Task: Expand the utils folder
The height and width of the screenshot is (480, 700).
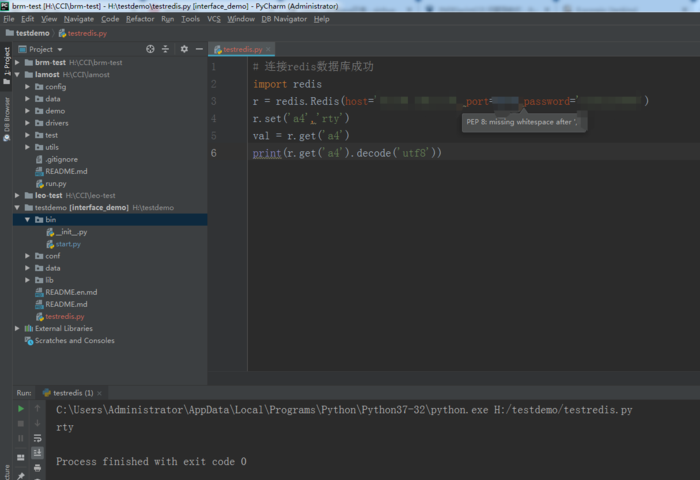Action: 27,147
